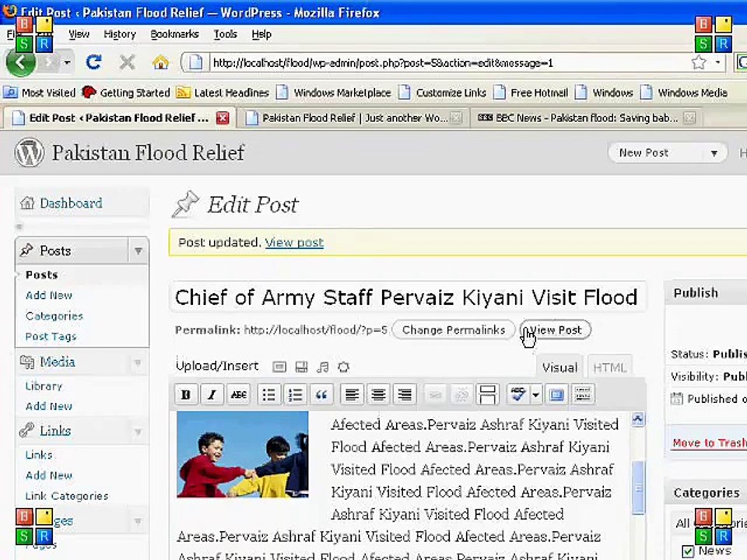Collapse the admin menu separator arrow
Image resolution: width=747 pixels, height=560 pixels.
(x=19, y=226)
